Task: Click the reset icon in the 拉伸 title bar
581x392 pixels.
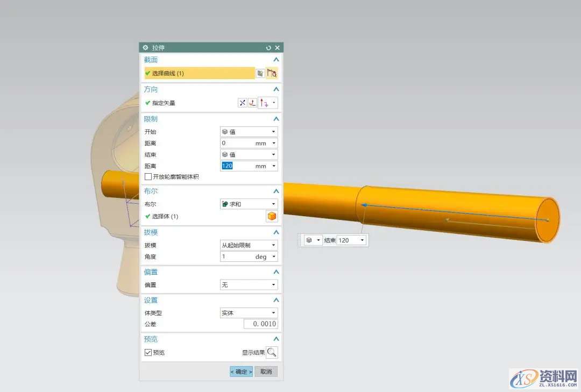Action: [x=268, y=48]
